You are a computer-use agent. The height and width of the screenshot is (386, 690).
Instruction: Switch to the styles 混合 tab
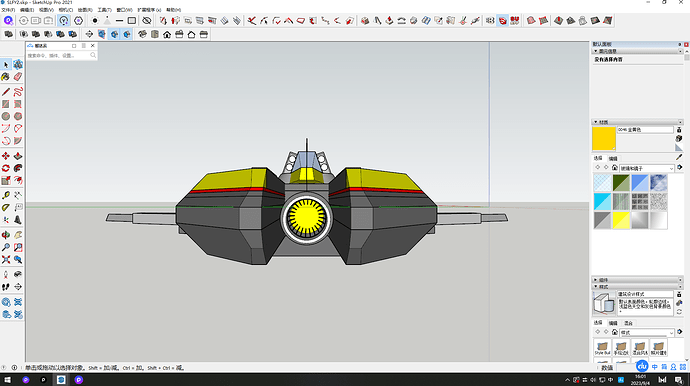point(628,323)
